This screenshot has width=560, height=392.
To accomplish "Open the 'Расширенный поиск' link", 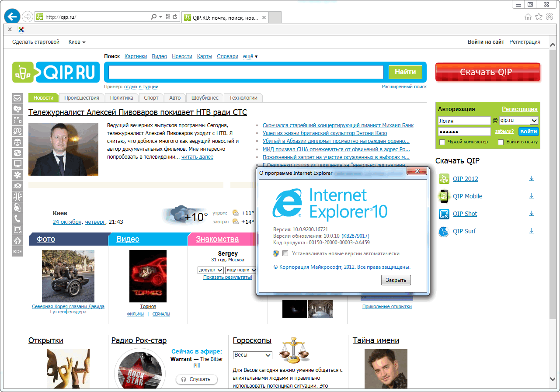I will 404,87.
